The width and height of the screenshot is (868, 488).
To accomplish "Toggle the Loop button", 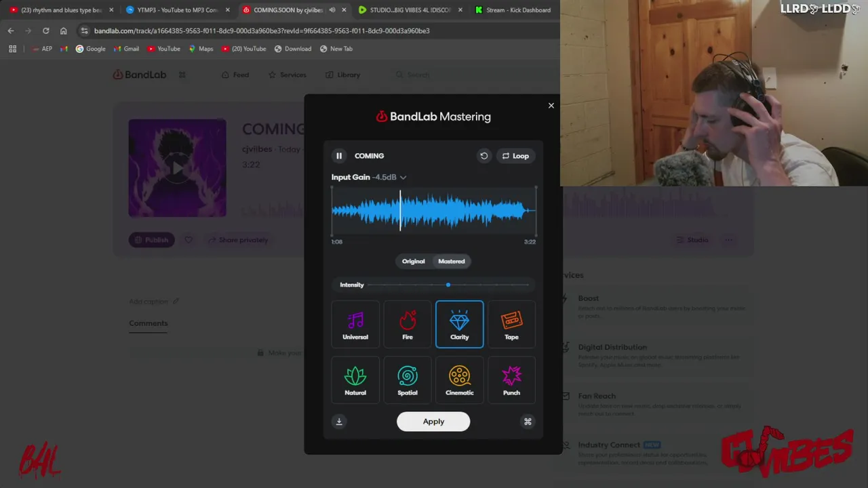I will (515, 156).
